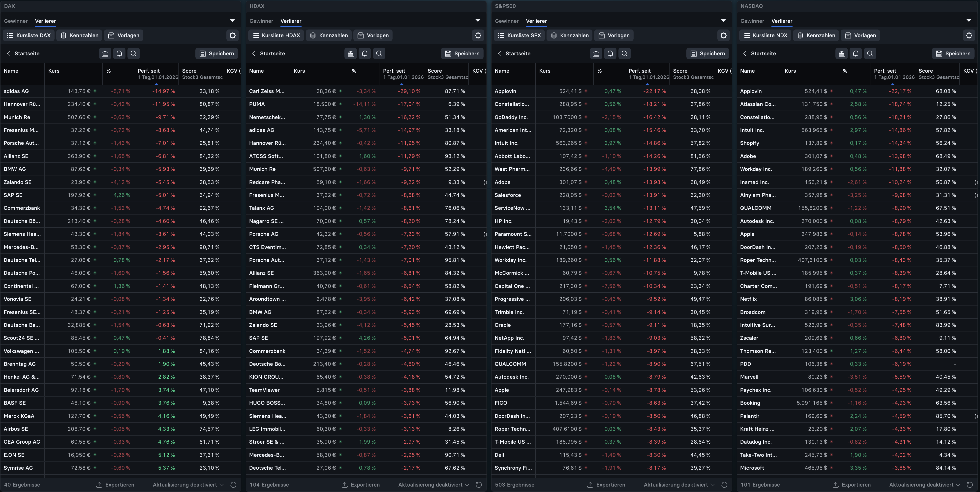
Task: Expand the DAX panel header dropdown arrow
Action: (232, 21)
